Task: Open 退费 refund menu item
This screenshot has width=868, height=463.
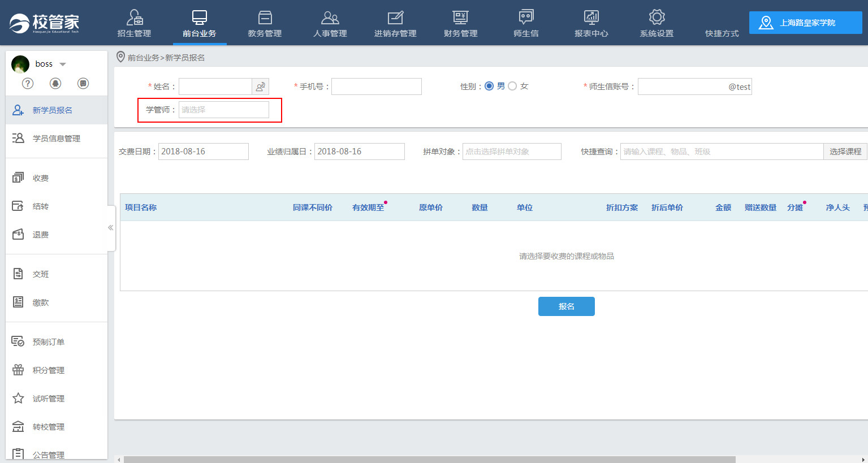Action: [x=40, y=235]
